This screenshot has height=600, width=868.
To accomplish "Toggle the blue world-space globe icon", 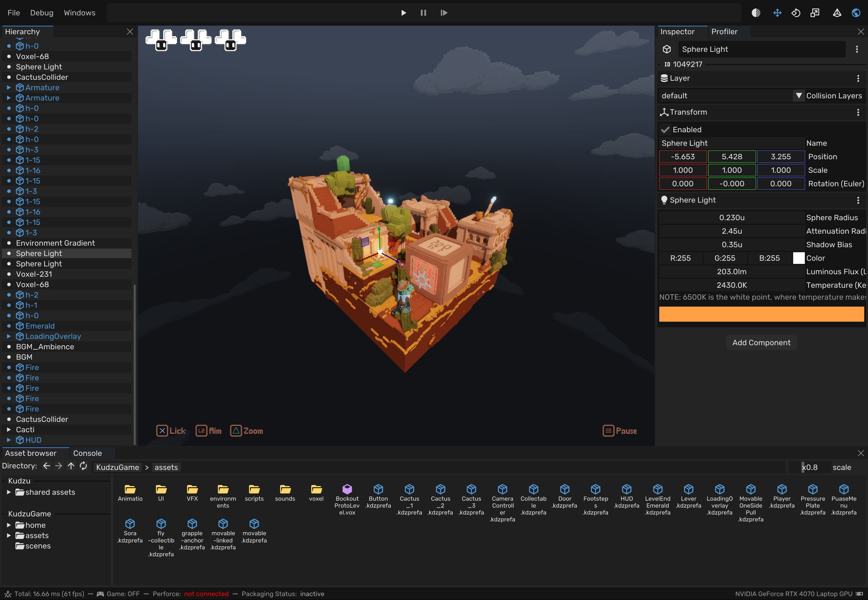I will [856, 13].
